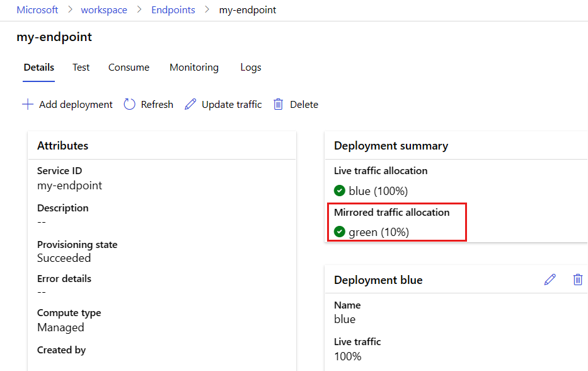Click the Deployment blue card heading
This screenshot has width=588, height=371.
(378, 280)
